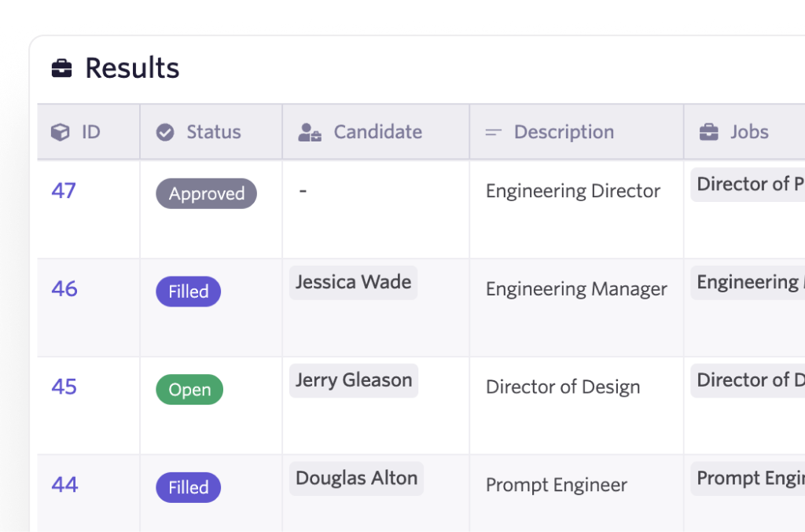Click the Filled badge on row 46
The image size is (805, 532).
(188, 291)
